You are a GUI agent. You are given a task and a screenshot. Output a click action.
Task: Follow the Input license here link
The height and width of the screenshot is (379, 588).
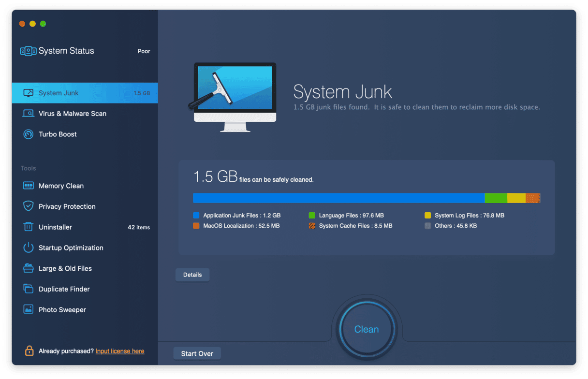tap(120, 351)
